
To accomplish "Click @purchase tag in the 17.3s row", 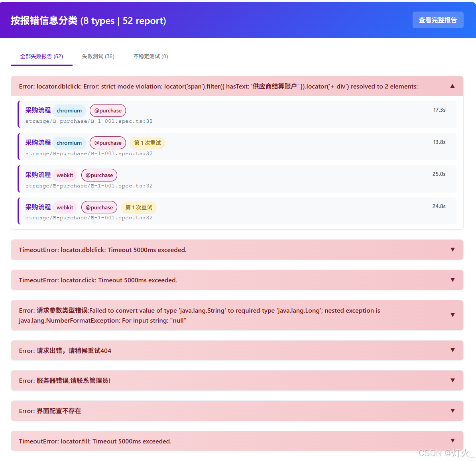I will (x=108, y=110).
